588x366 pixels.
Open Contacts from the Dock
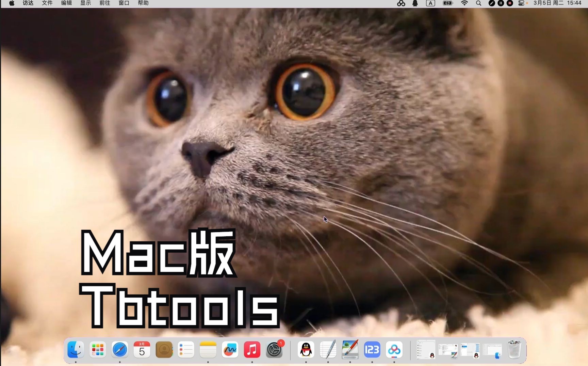coord(164,350)
